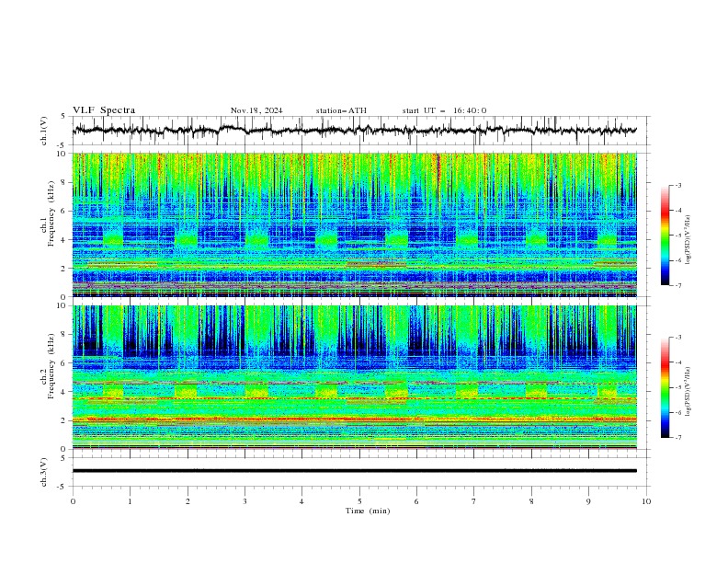Click the log(PSD) label beside ch.1 colorbar
Screen dimensions: 728x563
(x=688, y=240)
